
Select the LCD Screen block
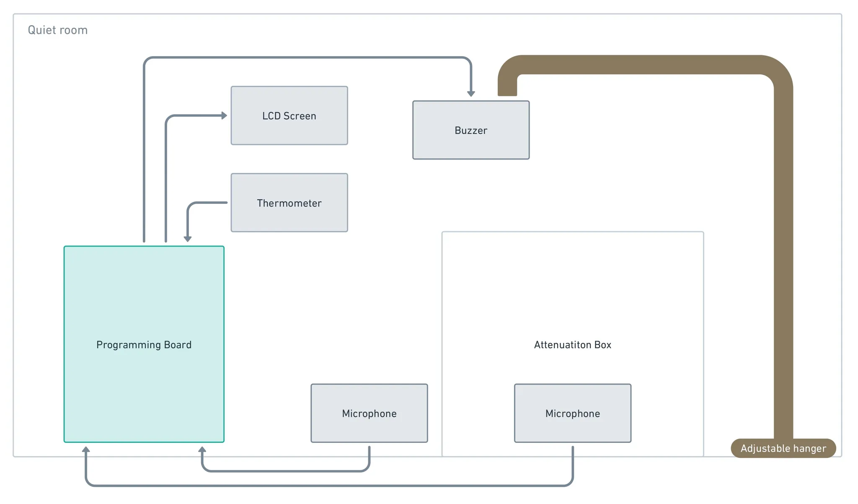click(289, 116)
